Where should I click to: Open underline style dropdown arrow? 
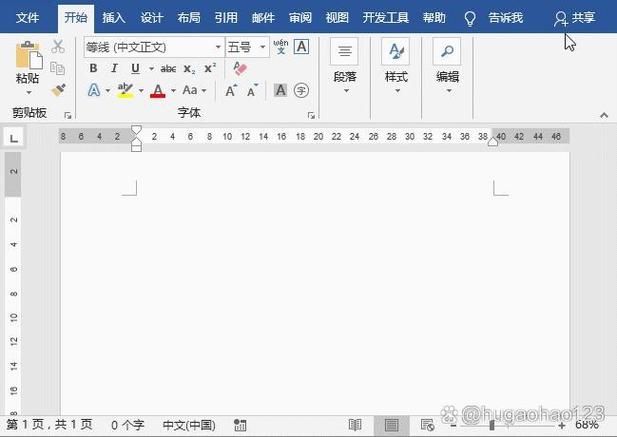[x=151, y=69]
